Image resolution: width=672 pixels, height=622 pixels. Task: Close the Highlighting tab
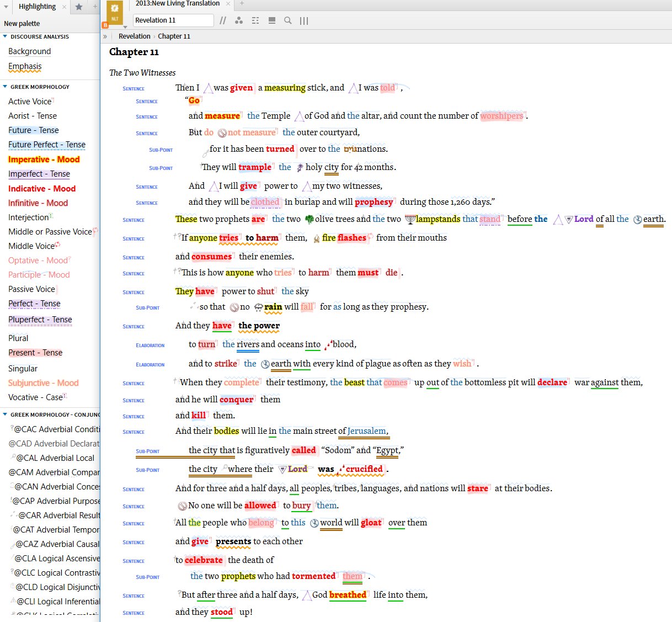click(x=64, y=7)
